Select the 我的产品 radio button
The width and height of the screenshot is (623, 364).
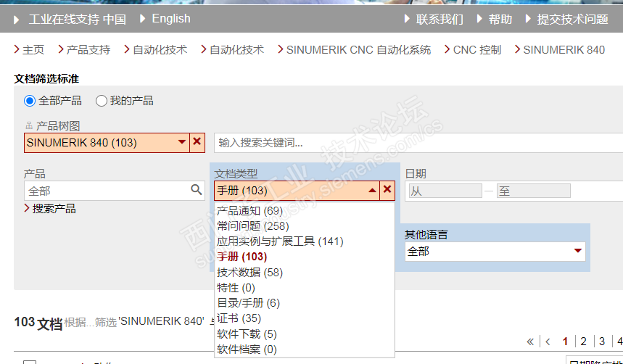(102, 101)
